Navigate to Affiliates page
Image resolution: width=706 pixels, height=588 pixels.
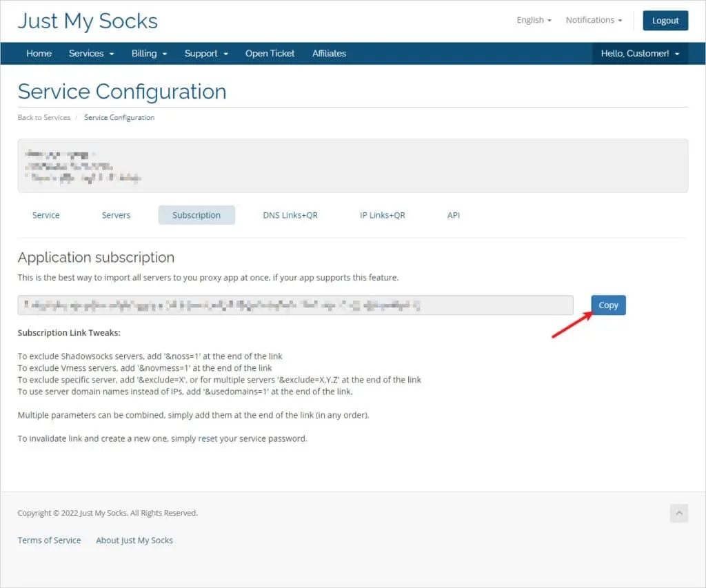pos(329,54)
